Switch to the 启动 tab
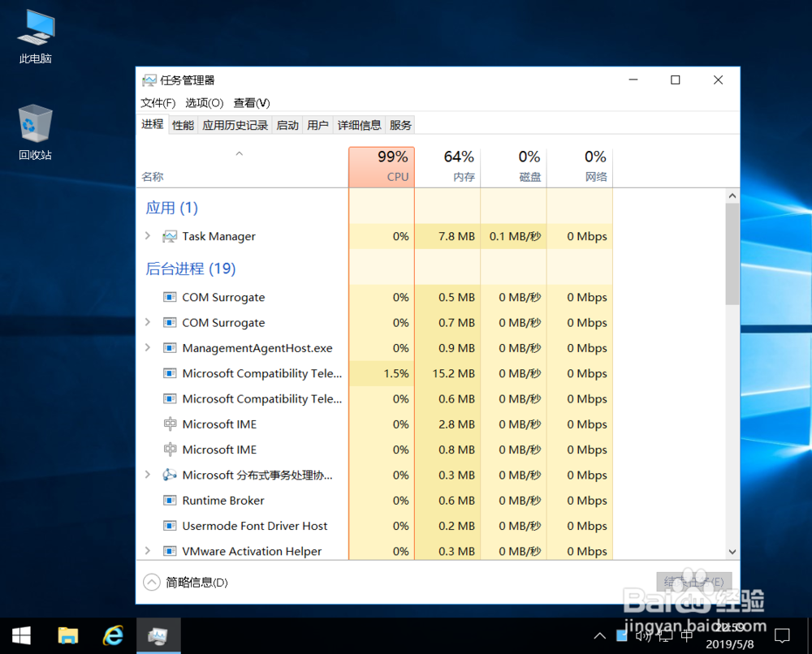The width and height of the screenshot is (812, 654). (x=287, y=125)
